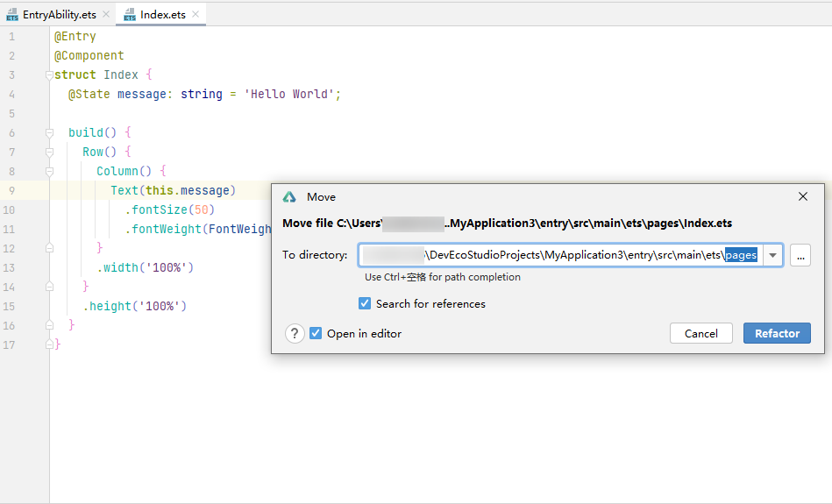Click the @Entry decorator text
832x504 pixels.
75,37
